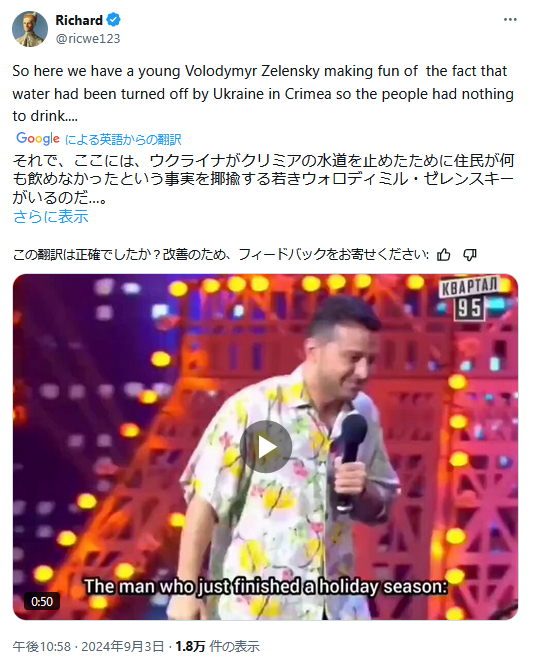The width and height of the screenshot is (533, 660).
Task: Click the Google logo in translation notice
Action: [x=38, y=138]
